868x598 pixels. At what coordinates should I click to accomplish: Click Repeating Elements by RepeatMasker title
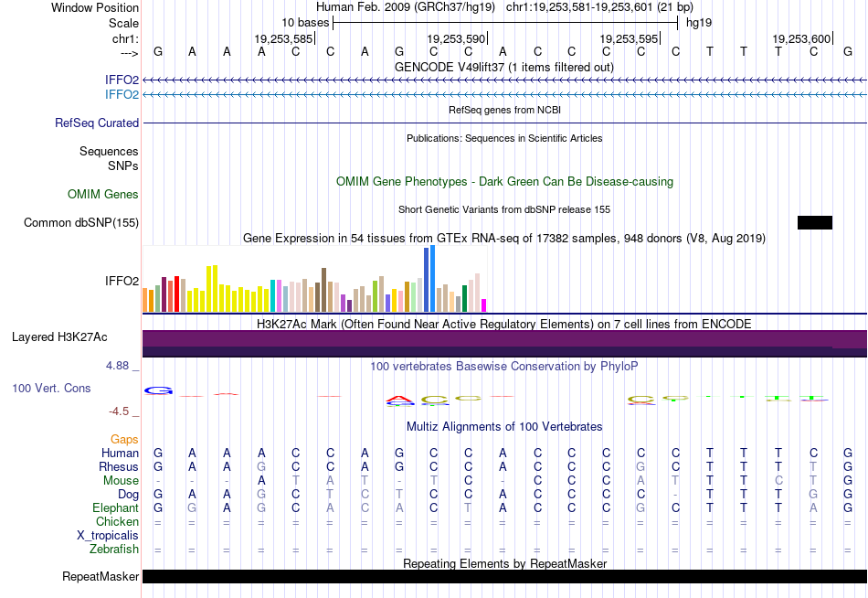[x=505, y=563]
